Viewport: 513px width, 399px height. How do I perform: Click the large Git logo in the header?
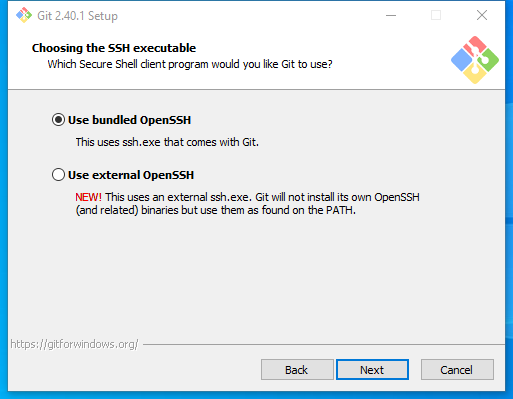(x=475, y=60)
